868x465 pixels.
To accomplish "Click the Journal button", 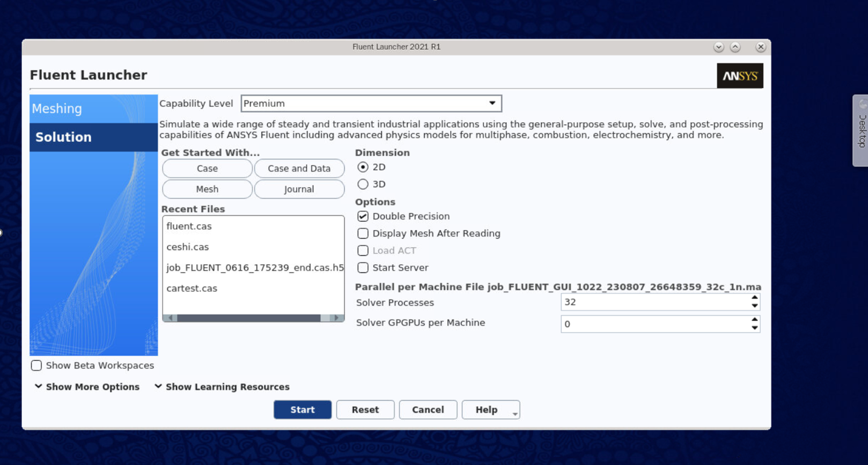I will coord(299,189).
